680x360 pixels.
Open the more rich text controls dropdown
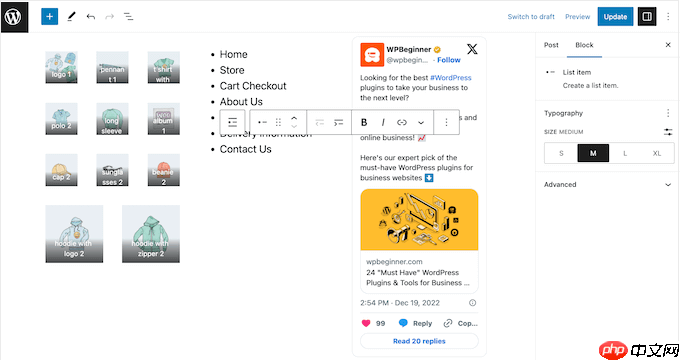(421, 123)
